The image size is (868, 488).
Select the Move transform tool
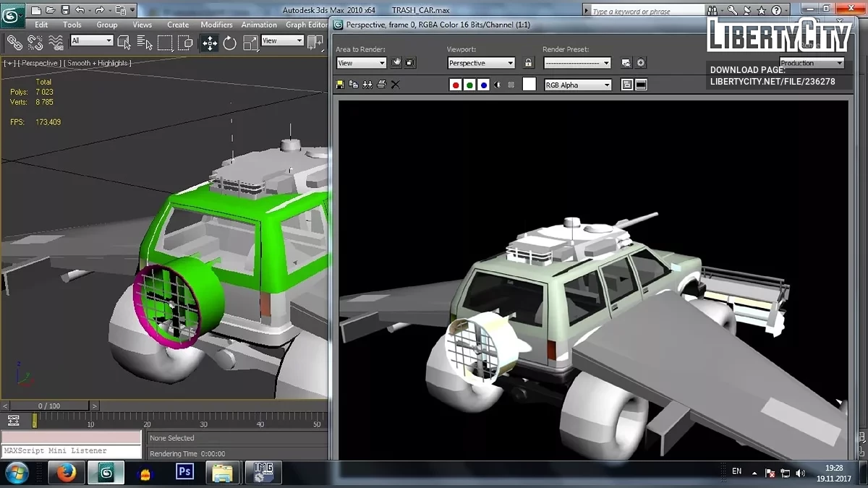pos(210,43)
